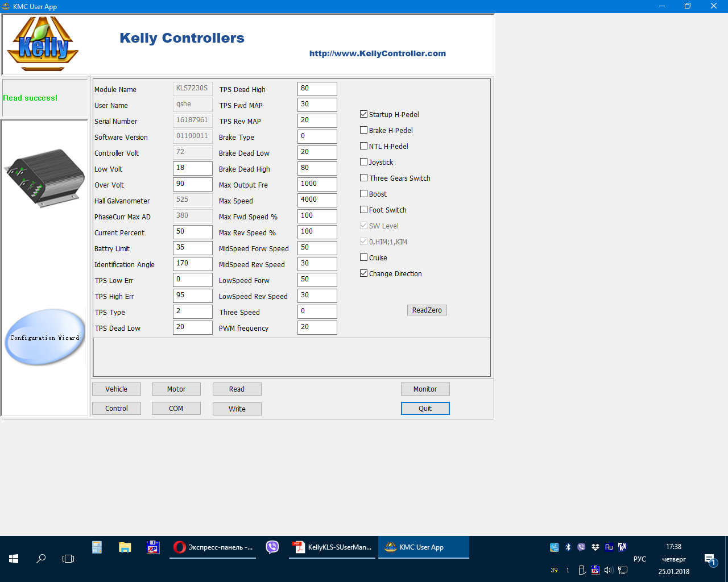Click the TPS Low Err field
Screen dimensions: 728x582
193,280
